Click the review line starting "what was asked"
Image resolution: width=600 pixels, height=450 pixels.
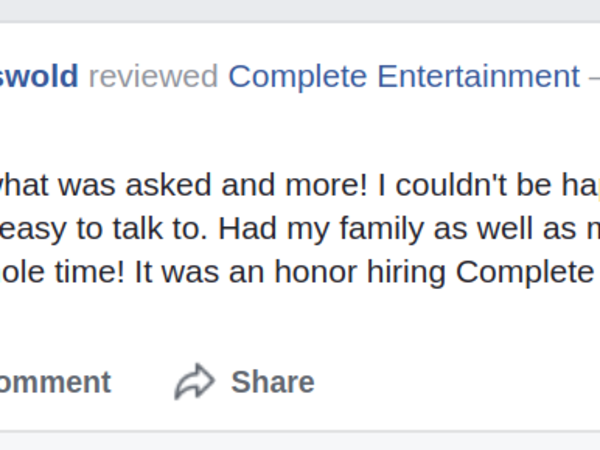pos(300,186)
